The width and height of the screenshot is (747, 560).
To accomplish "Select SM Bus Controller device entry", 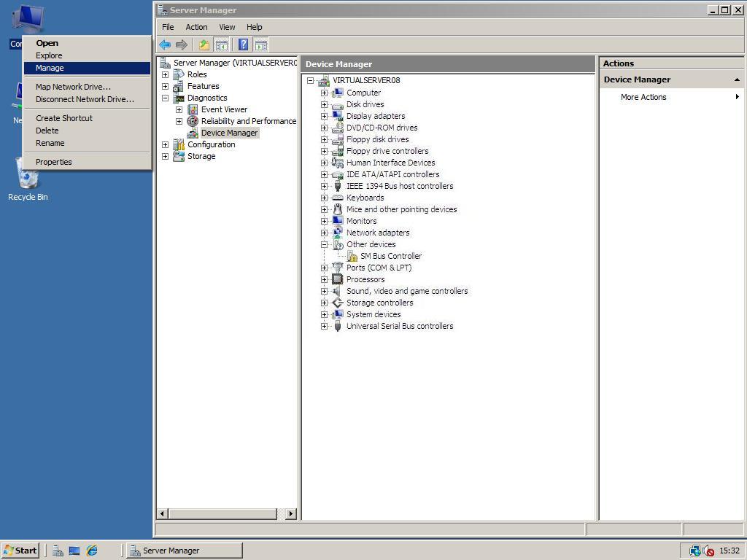I will tap(391, 256).
